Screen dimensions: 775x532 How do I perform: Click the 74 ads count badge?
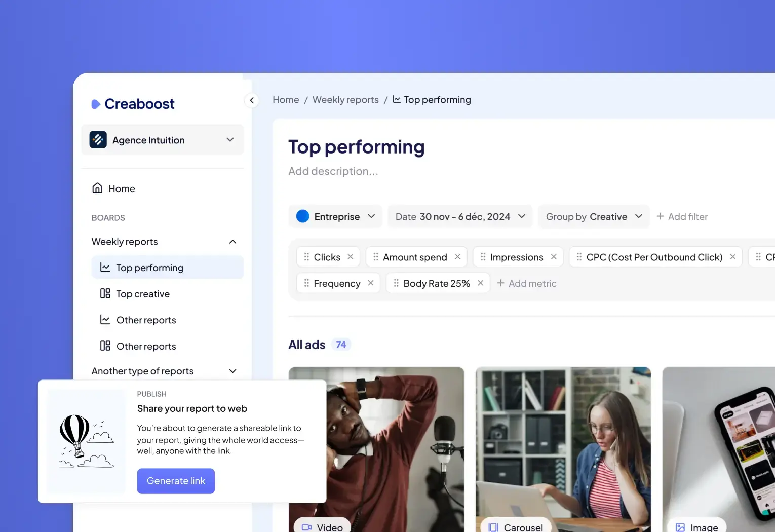point(341,345)
